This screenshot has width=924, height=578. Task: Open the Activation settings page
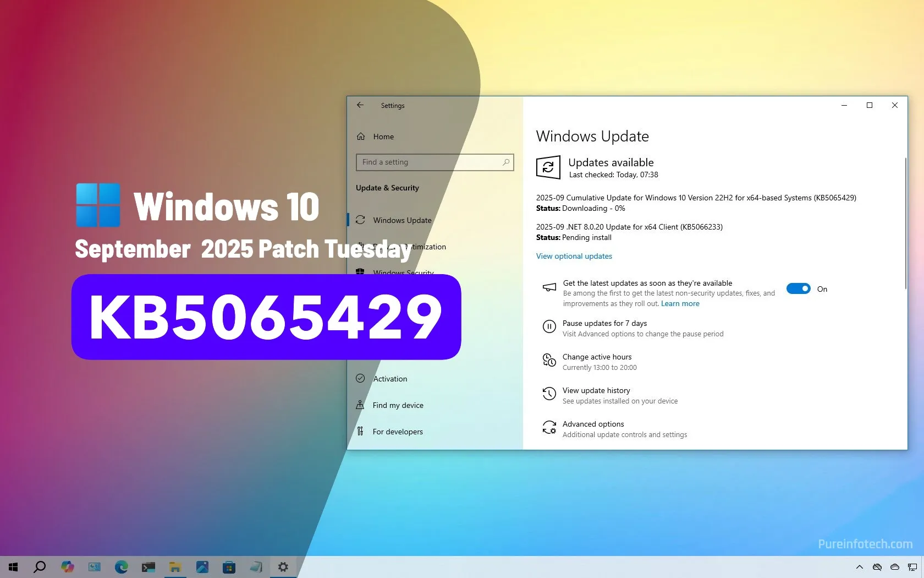(x=390, y=379)
